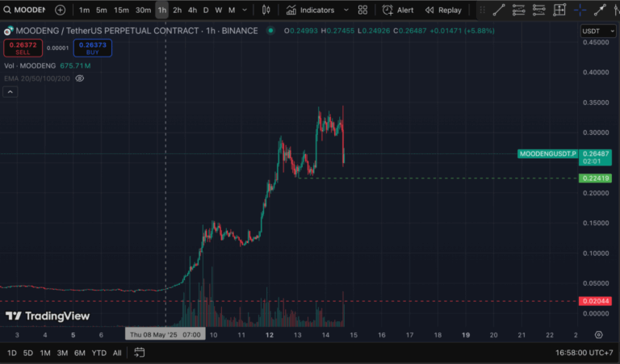Set chart range to 1D

pos(12,353)
